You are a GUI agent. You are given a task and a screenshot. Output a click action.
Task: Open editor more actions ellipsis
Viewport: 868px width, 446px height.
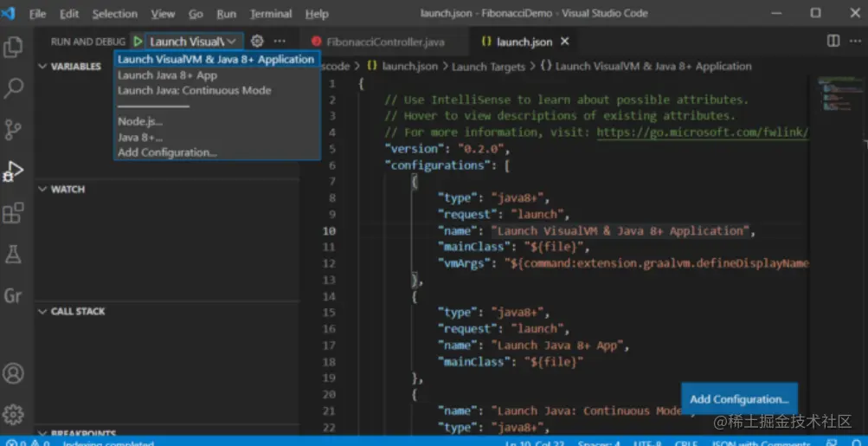(x=855, y=42)
